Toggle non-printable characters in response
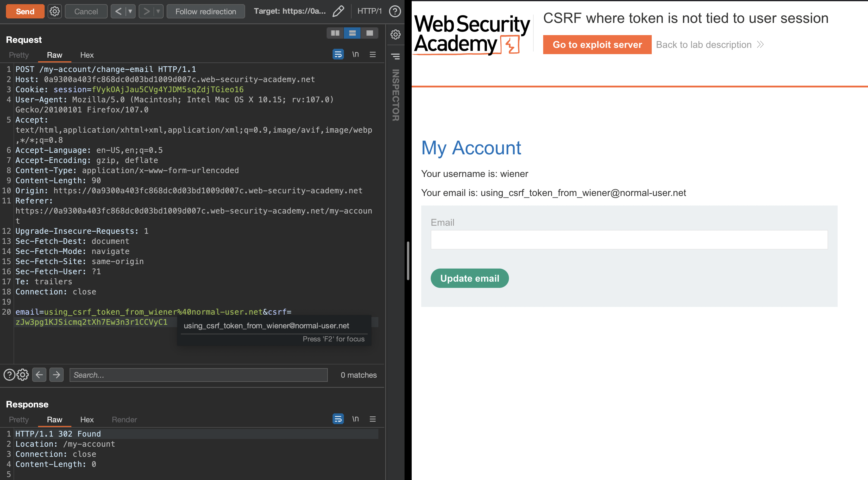 pos(355,419)
